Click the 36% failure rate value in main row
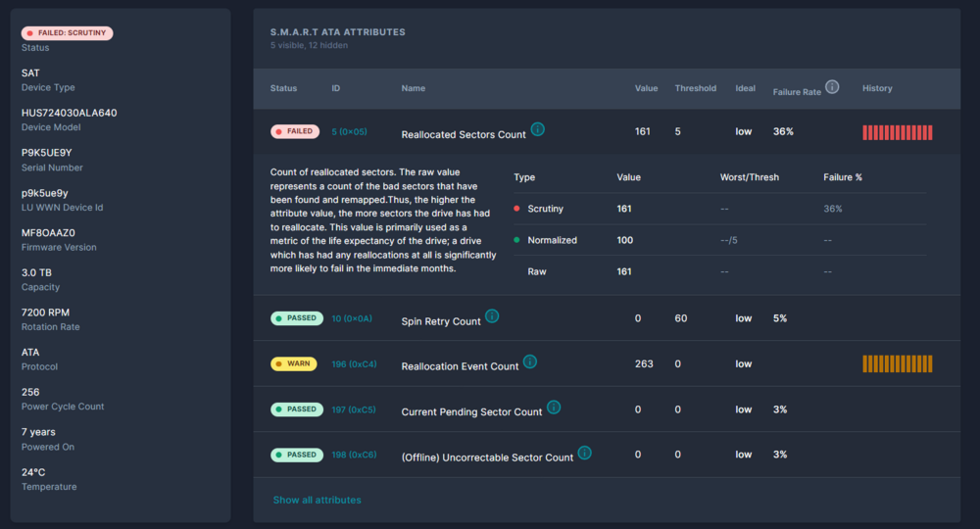The height and width of the screenshot is (529, 980). tap(783, 132)
